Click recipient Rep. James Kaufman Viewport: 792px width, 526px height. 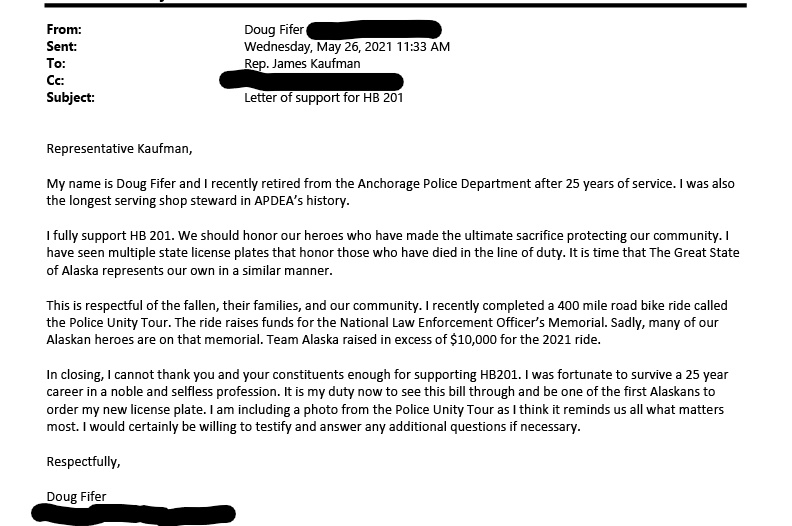pyautogui.click(x=302, y=64)
